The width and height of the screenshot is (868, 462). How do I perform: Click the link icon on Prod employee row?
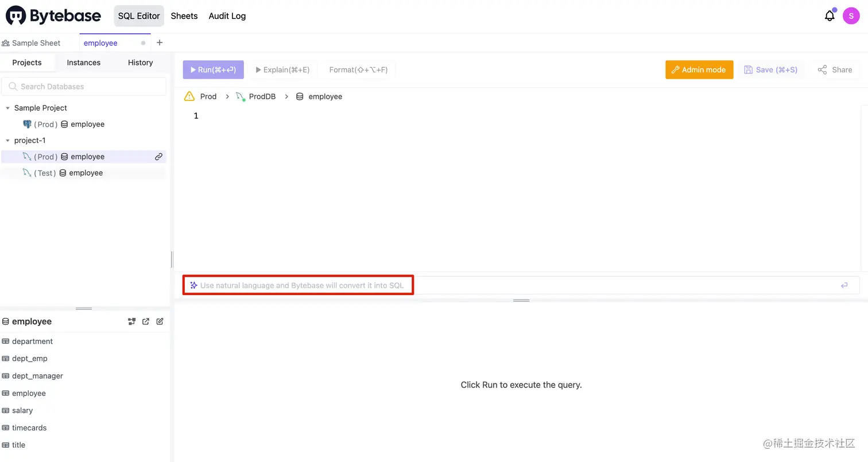click(x=158, y=157)
